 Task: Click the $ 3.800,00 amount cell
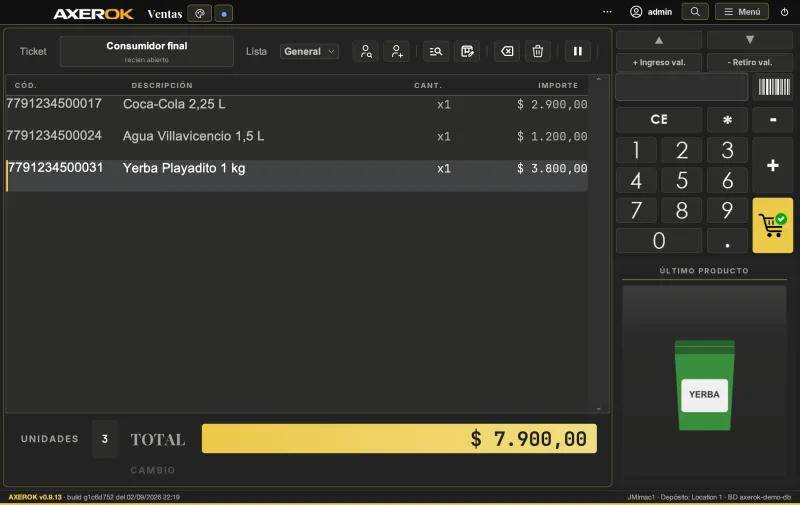click(x=552, y=168)
